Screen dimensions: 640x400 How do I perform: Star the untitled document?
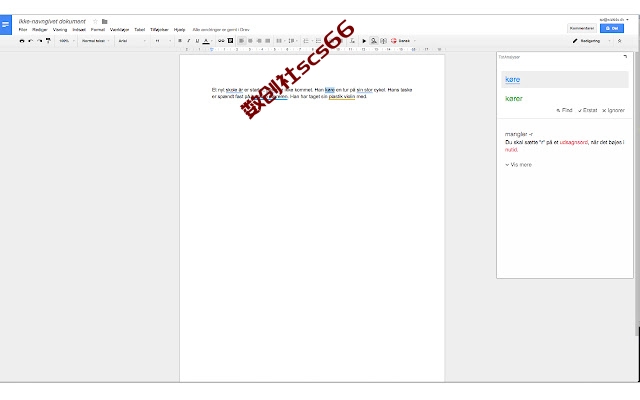95,21
